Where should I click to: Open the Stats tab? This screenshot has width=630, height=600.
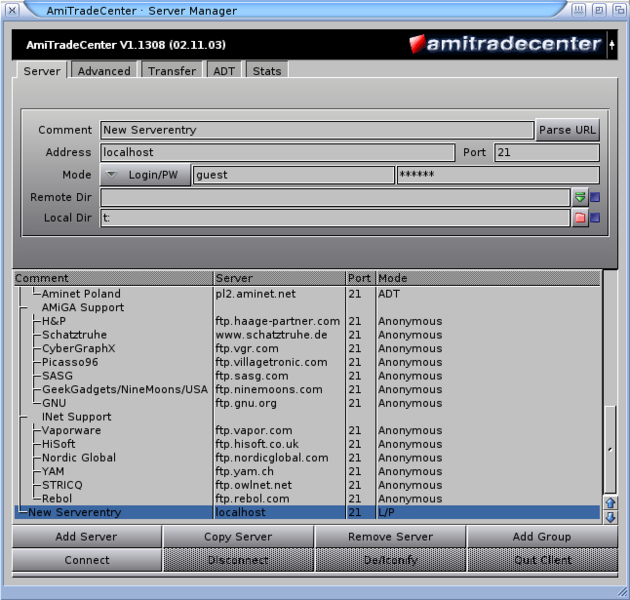coord(267,71)
